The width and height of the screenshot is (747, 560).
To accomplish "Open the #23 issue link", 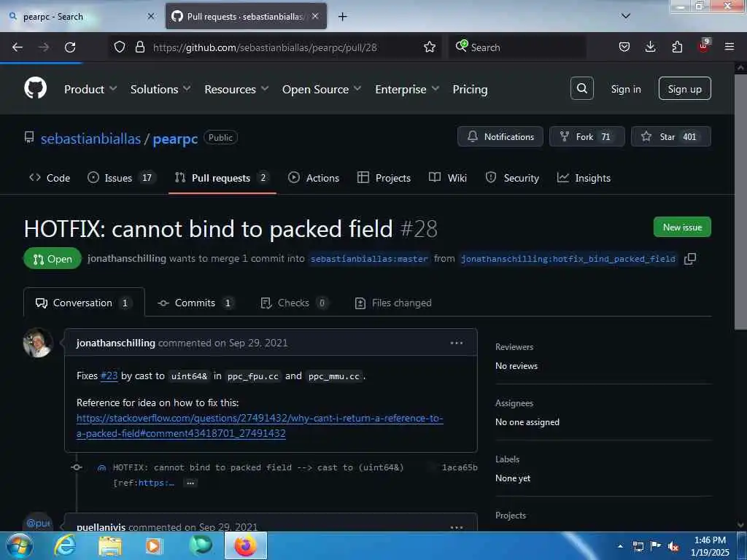I will pos(109,376).
